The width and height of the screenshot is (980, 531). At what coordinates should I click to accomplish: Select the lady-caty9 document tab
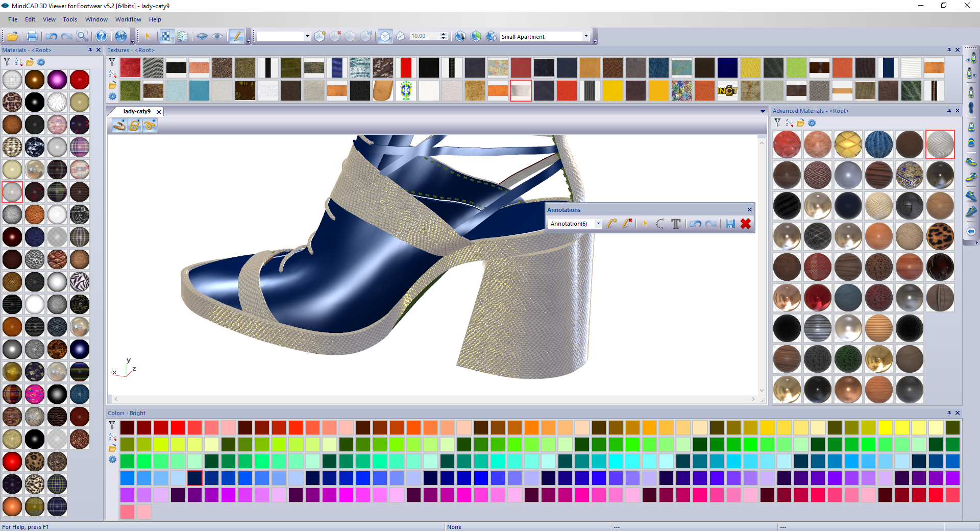pyautogui.click(x=136, y=111)
